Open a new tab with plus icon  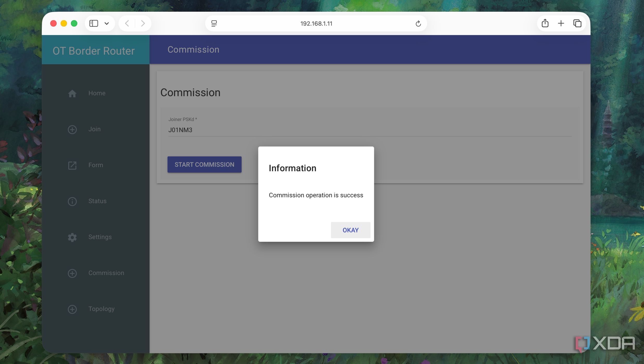click(561, 23)
